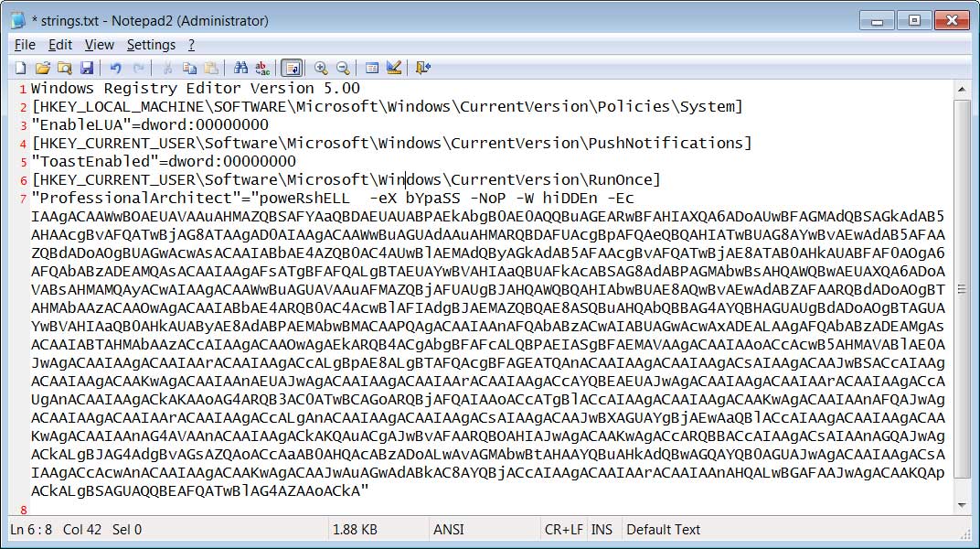This screenshot has width=980, height=549.
Task: Click the Paste clipboard icon
Action: 212,68
